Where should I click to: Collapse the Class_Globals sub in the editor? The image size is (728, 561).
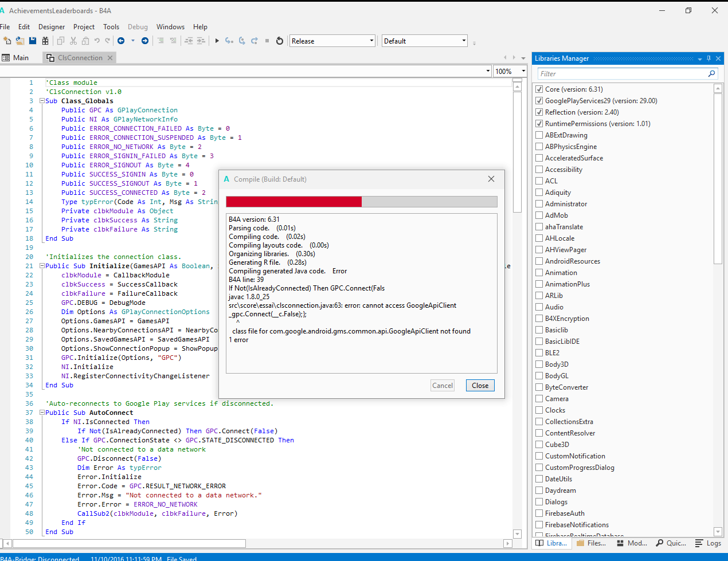pos(42,101)
